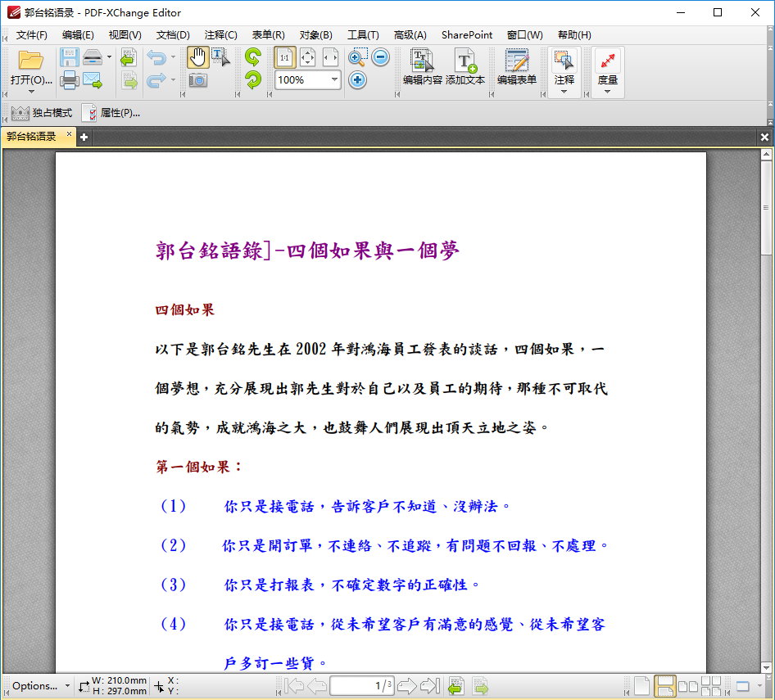Image resolution: width=775 pixels, height=700 pixels.
Task: Open the Advanced (高级) menu
Action: [410, 35]
